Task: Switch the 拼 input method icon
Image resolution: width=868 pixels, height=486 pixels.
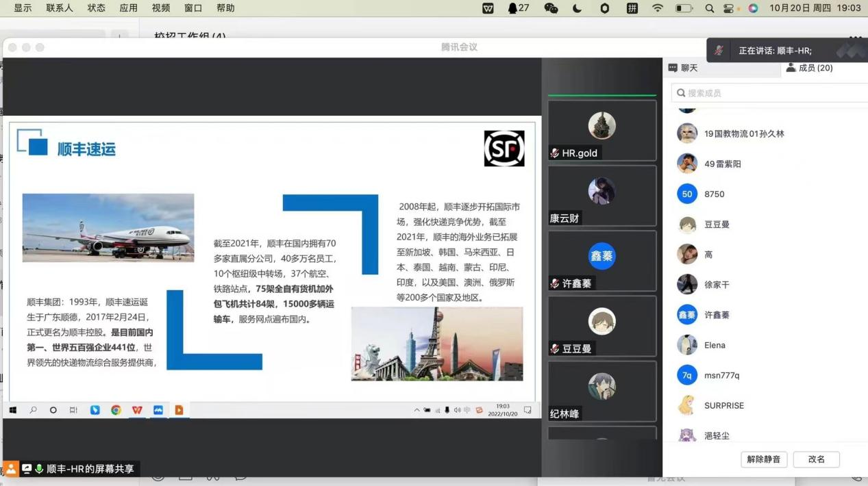Action: tap(632, 8)
